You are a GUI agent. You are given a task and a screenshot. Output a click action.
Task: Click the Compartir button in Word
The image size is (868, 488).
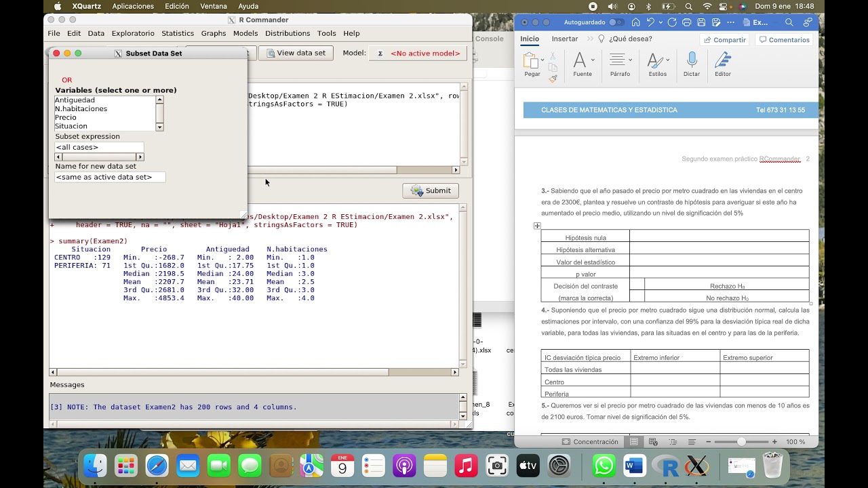tap(724, 40)
